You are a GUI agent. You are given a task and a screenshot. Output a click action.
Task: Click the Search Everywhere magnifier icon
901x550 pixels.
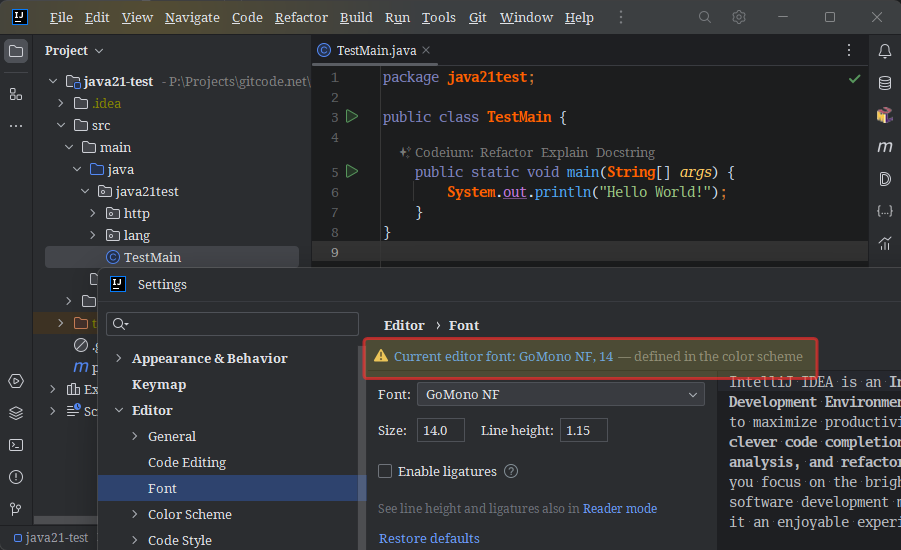[x=705, y=17]
